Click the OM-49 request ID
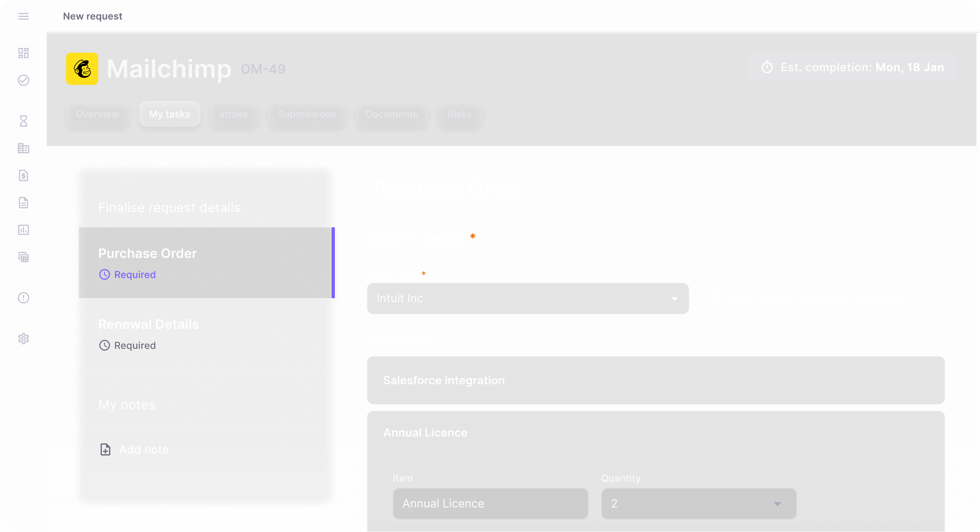 [x=263, y=69]
